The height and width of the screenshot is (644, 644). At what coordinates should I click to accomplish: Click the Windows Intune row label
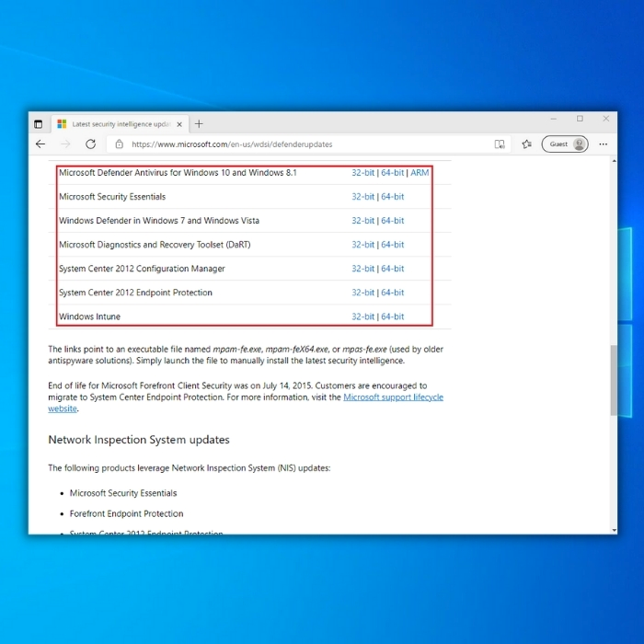click(89, 316)
